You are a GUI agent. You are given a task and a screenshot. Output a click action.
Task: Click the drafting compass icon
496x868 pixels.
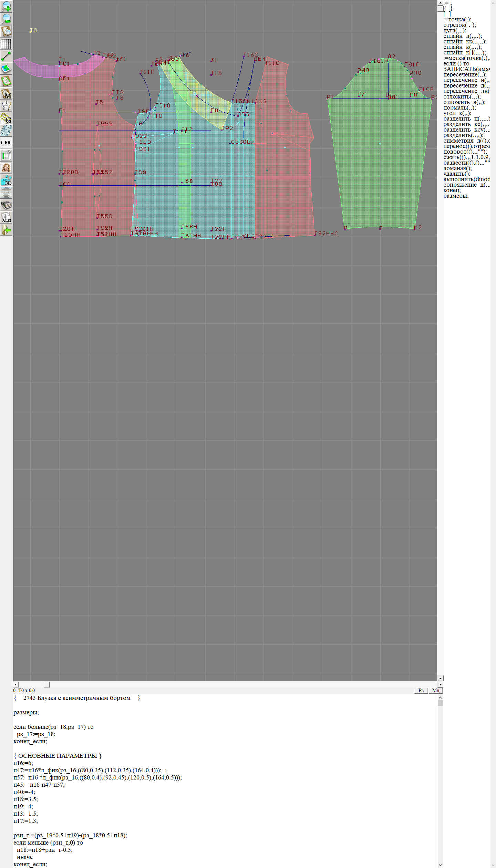click(6, 106)
